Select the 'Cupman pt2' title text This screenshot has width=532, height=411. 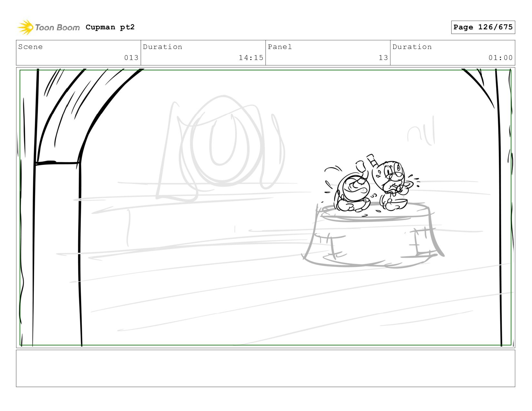tap(110, 27)
